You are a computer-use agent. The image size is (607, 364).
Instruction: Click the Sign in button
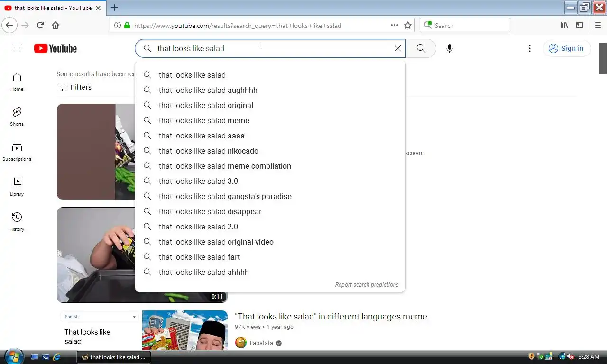pyautogui.click(x=567, y=48)
